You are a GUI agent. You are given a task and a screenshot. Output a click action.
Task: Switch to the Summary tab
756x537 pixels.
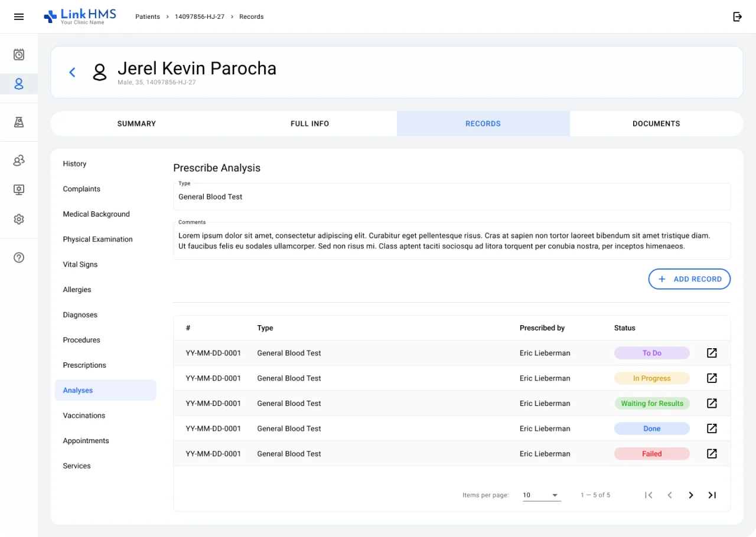coord(136,124)
